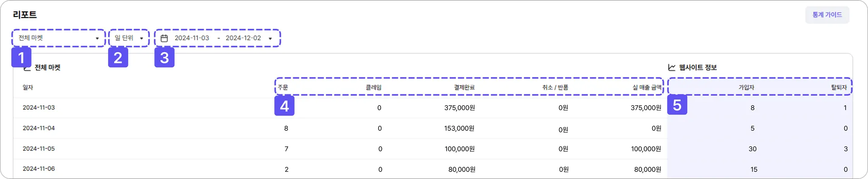Click the 주문 column header
Image resolution: width=868 pixels, height=179 pixels.
(x=283, y=88)
